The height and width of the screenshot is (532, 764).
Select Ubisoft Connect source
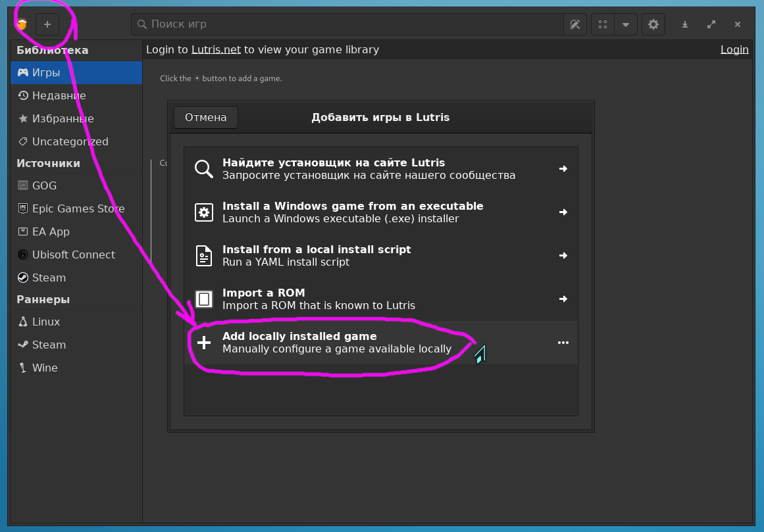tap(76, 254)
